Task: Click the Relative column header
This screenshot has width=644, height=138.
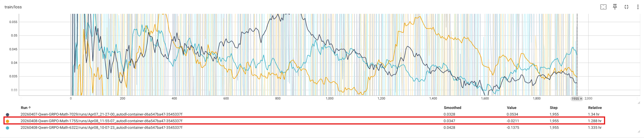Action: tap(595, 108)
